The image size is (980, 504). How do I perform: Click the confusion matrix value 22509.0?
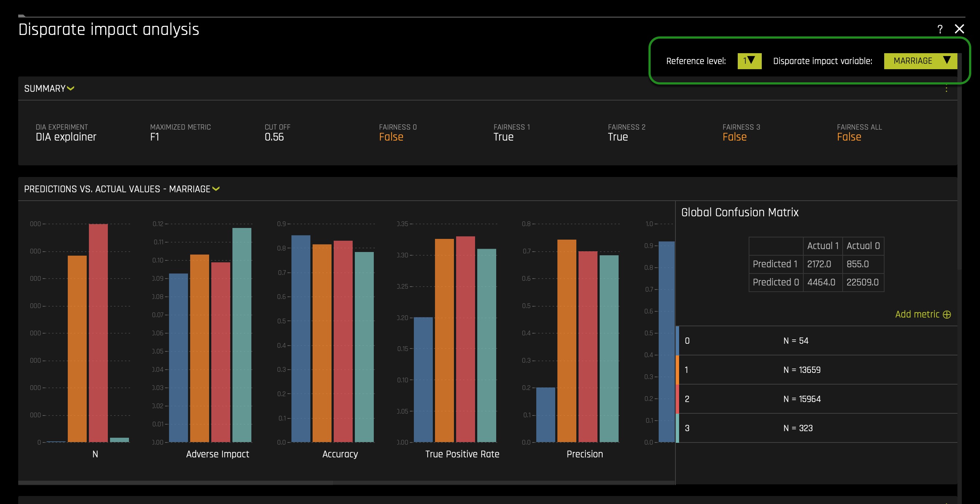tap(863, 282)
